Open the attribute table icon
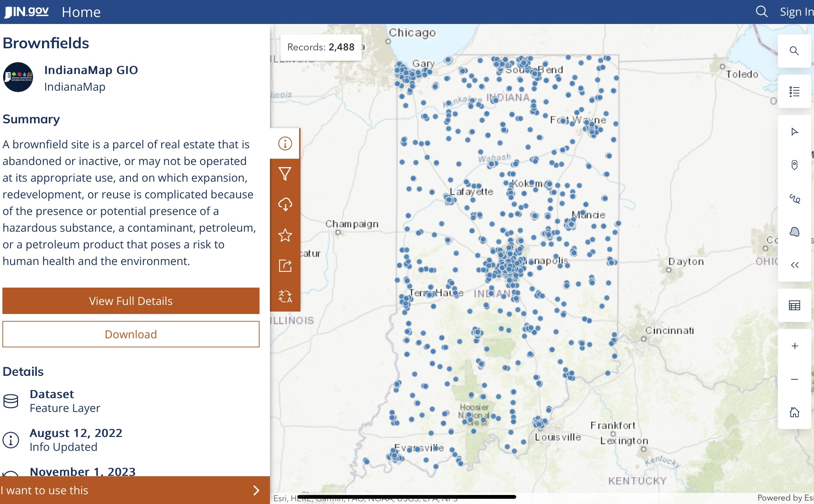The height and width of the screenshot is (504, 814). click(x=794, y=305)
